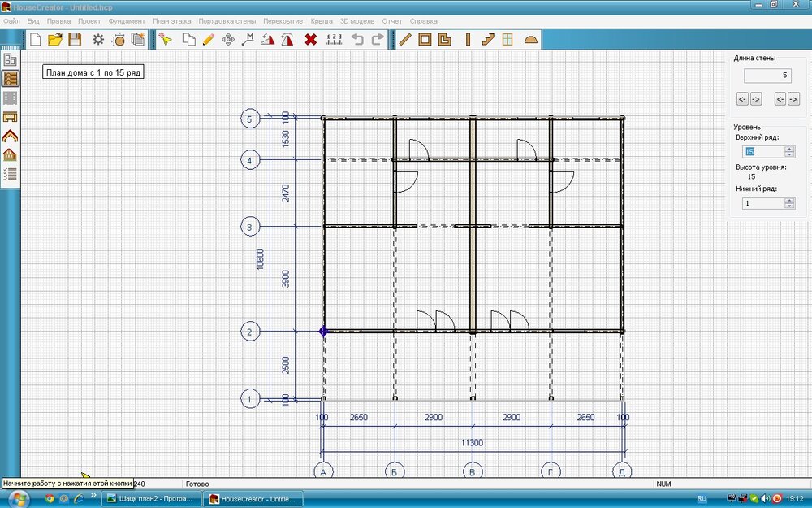Image resolution: width=812 pixels, height=508 pixels.
Task: Switch to roof view in the sidebar
Action: (x=11, y=136)
